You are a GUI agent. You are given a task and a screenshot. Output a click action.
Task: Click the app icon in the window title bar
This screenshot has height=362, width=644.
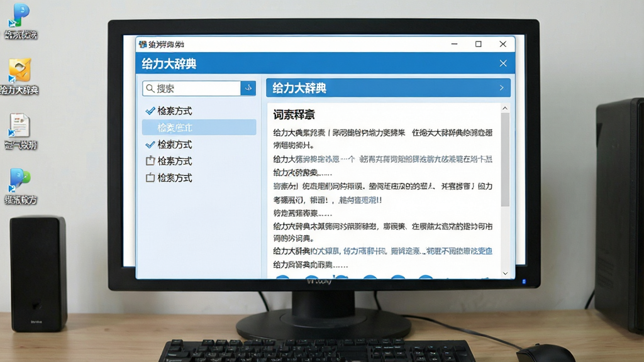[143, 45]
